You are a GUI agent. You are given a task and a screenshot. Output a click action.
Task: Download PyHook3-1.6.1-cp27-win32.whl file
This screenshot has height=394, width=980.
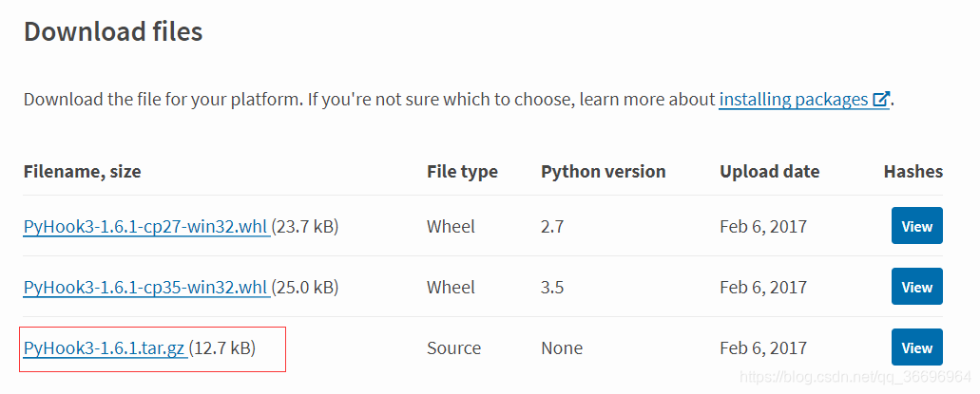click(x=146, y=226)
